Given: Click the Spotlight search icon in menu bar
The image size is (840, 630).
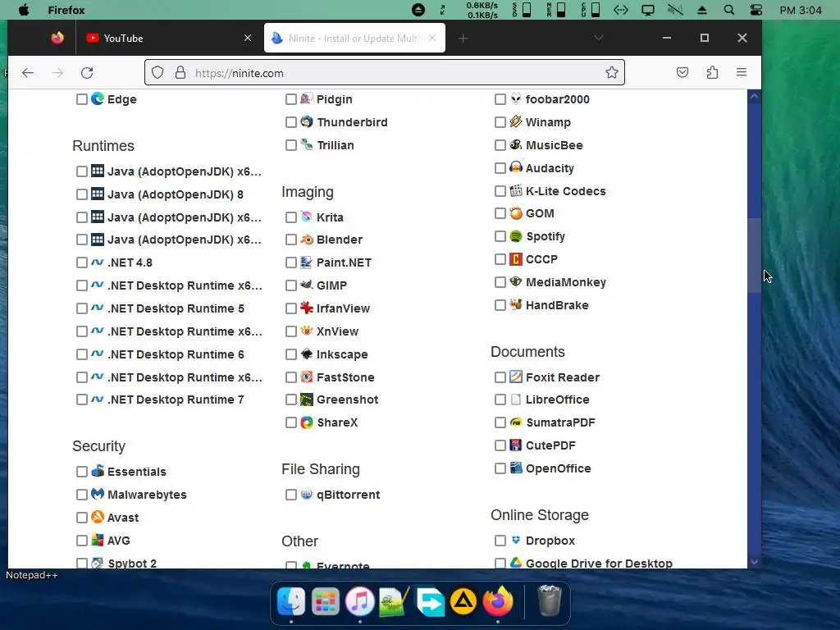Looking at the screenshot, I should point(728,10).
